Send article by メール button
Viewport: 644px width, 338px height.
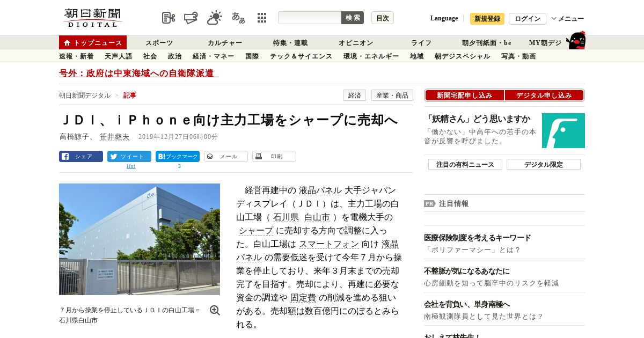[226, 157]
